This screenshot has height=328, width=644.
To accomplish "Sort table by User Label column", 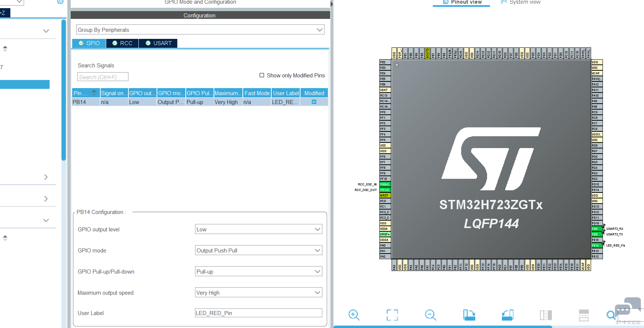I will click(286, 93).
